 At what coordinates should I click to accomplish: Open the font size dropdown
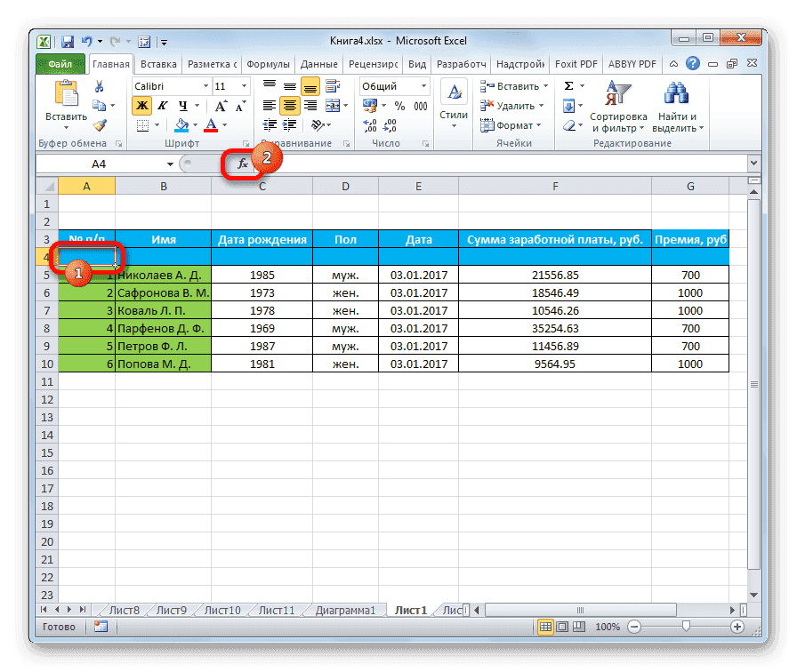243,85
